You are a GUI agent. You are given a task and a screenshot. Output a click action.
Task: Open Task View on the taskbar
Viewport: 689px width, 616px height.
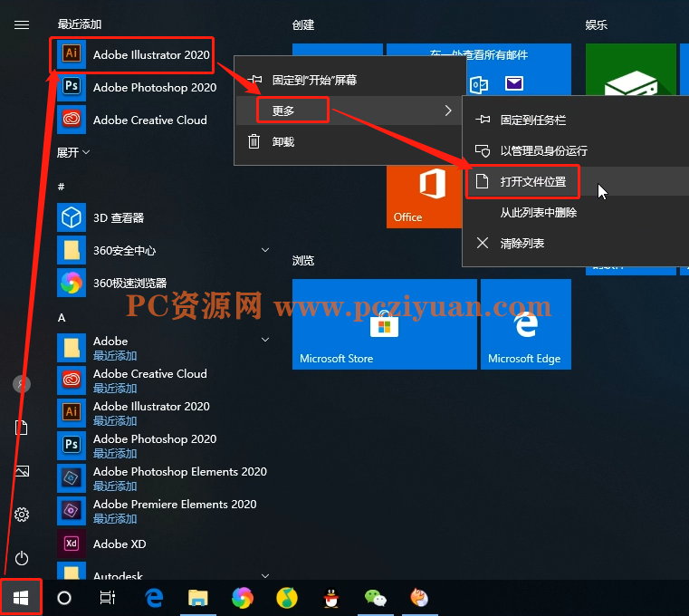[107, 598]
